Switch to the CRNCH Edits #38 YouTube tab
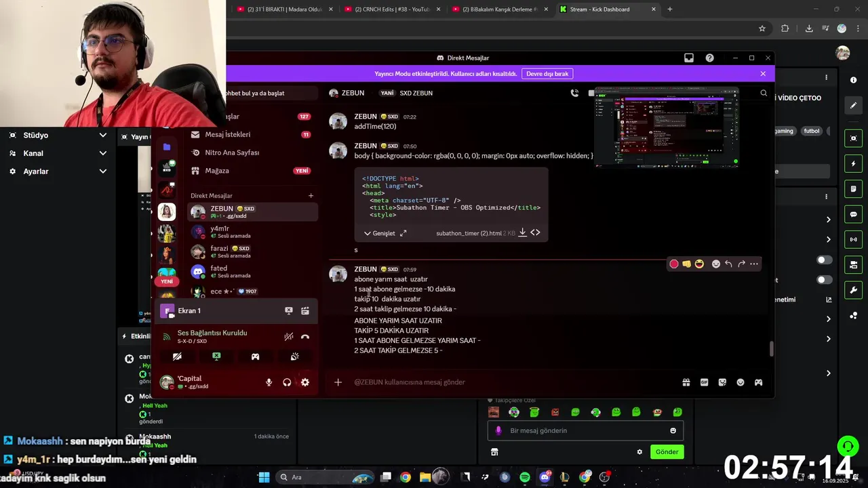This screenshot has height=488, width=868. [391, 9]
